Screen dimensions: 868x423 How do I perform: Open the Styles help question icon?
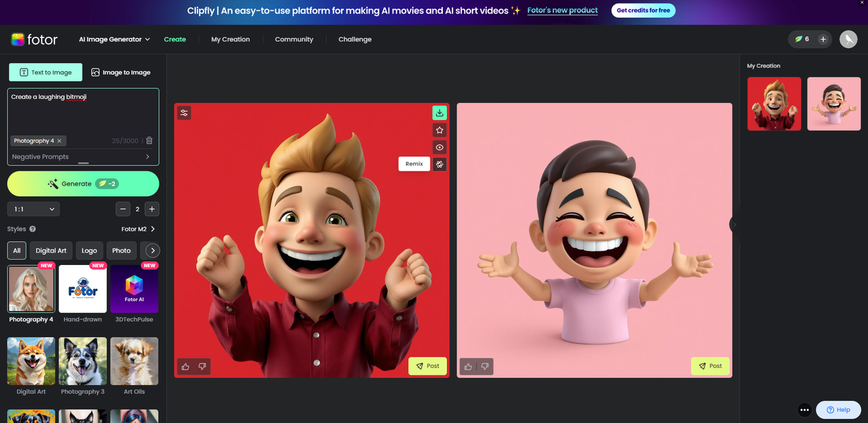click(33, 229)
